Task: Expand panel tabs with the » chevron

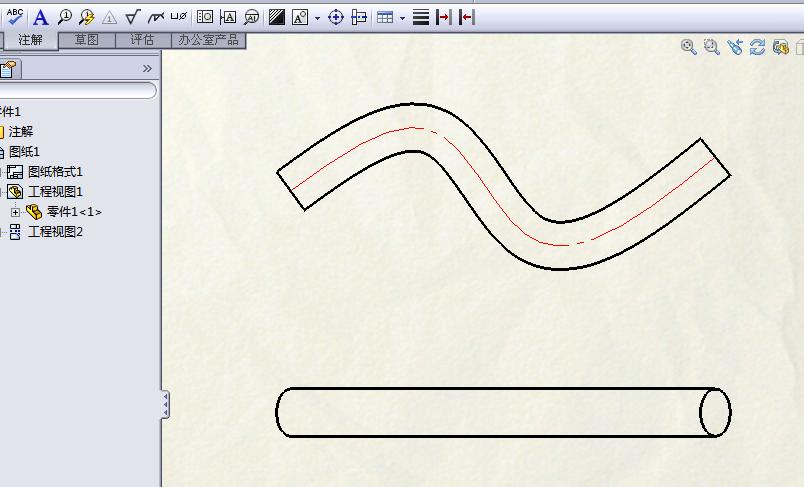Action: click(147, 69)
